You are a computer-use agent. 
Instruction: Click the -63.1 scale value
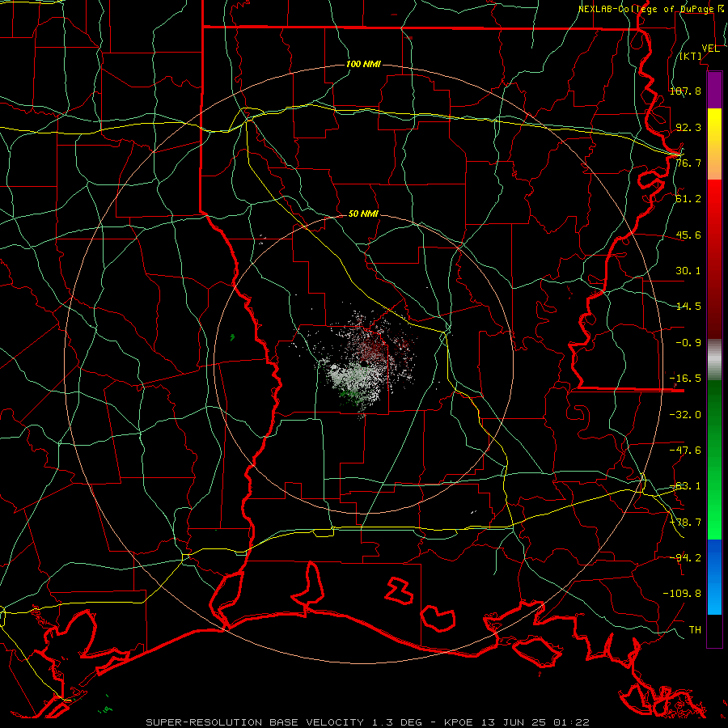[685, 486]
